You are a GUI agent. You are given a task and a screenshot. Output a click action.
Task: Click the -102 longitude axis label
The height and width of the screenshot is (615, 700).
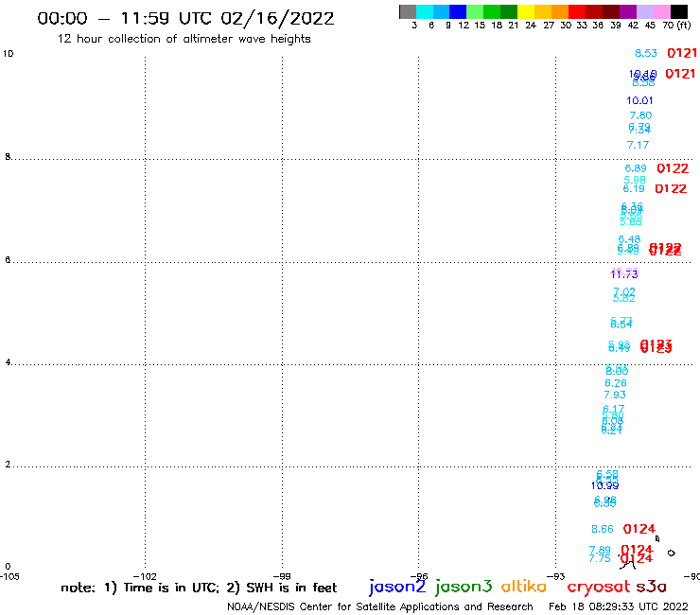click(x=145, y=576)
